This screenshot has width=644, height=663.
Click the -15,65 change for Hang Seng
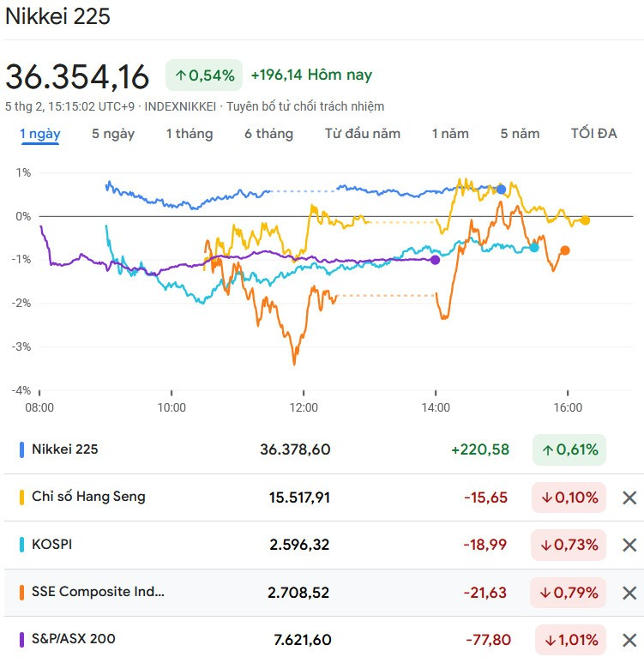pyautogui.click(x=485, y=497)
